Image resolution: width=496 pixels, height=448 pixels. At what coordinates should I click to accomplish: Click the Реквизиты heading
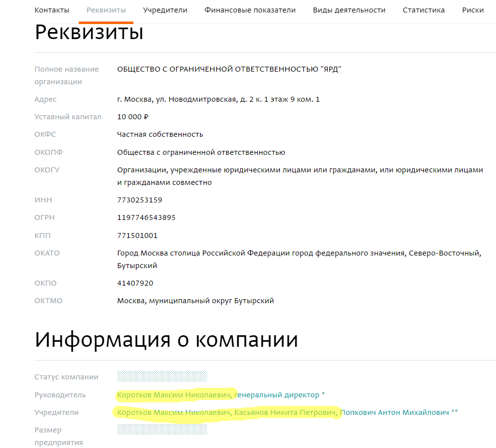(x=89, y=33)
